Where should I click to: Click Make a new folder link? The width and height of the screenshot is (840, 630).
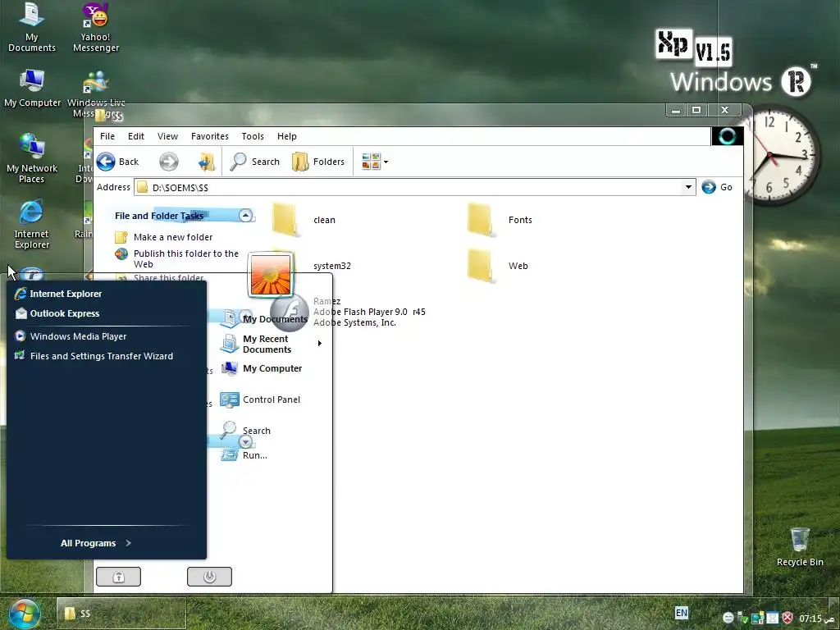coord(172,237)
